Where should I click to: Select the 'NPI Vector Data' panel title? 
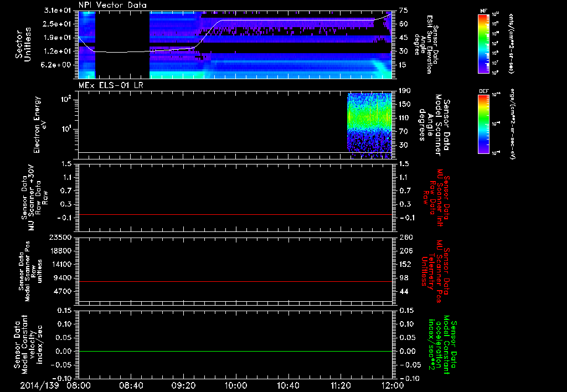pyautogui.click(x=113, y=5)
